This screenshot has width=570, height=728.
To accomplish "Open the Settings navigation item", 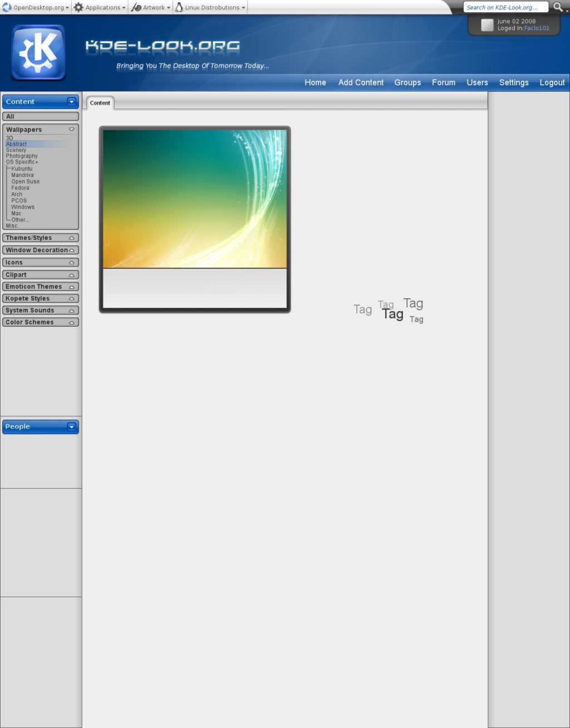I will pyautogui.click(x=514, y=82).
